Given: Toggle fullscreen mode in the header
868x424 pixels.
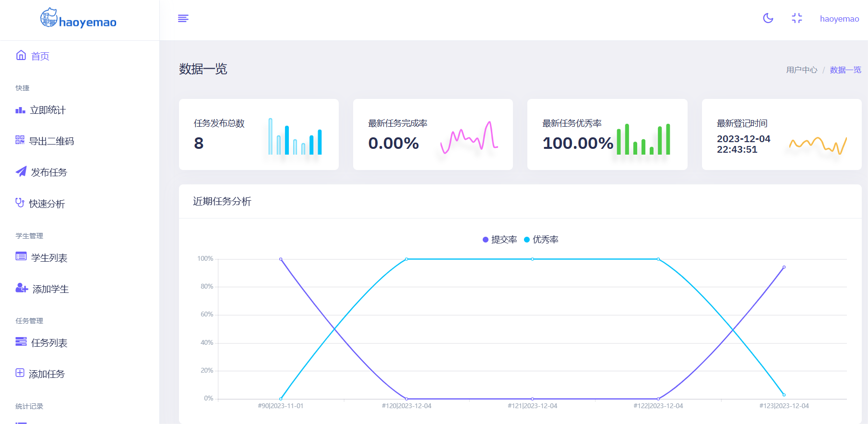Looking at the screenshot, I should click(797, 18).
